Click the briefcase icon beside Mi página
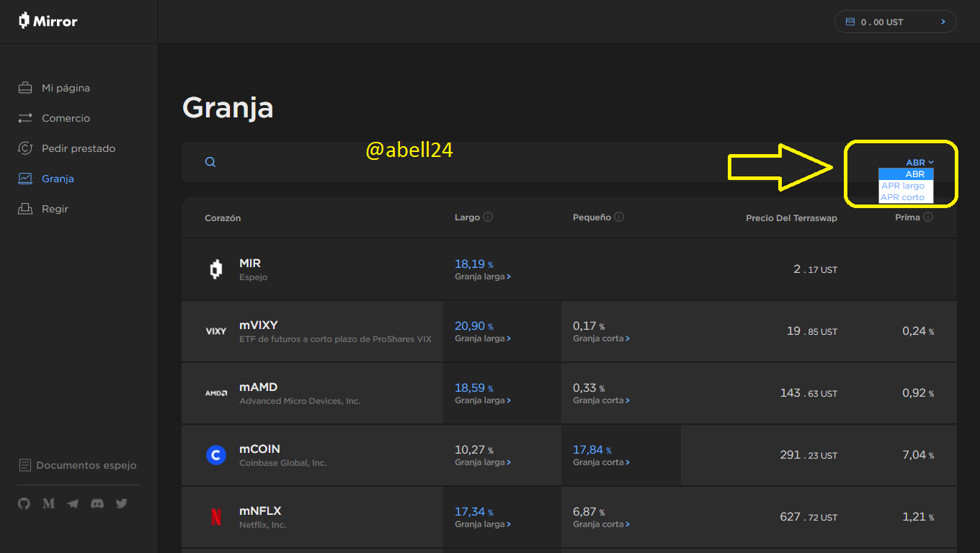 (25, 88)
